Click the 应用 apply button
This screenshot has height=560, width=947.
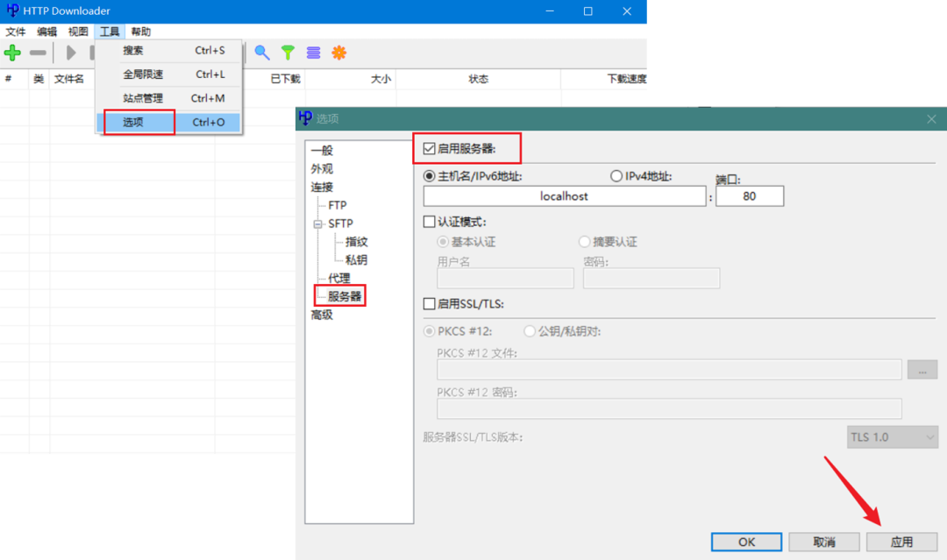tap(901, 542)
